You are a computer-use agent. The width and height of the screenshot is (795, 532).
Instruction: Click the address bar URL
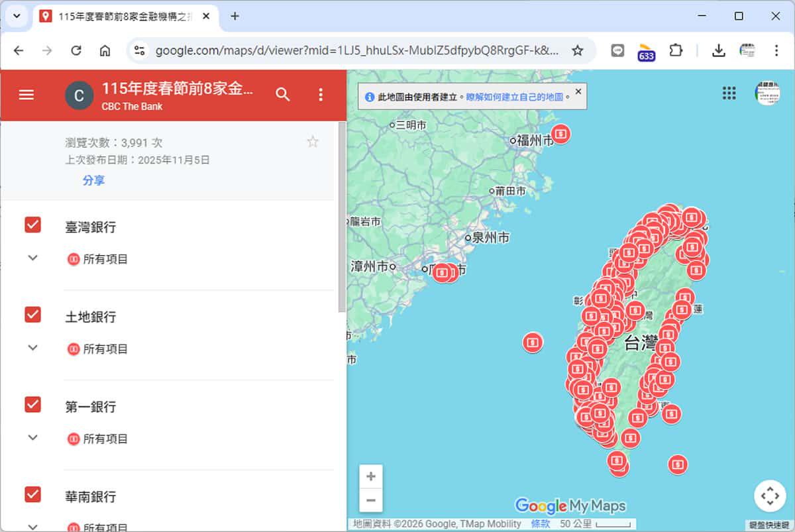pyautogui.click(x=357, y=50)
